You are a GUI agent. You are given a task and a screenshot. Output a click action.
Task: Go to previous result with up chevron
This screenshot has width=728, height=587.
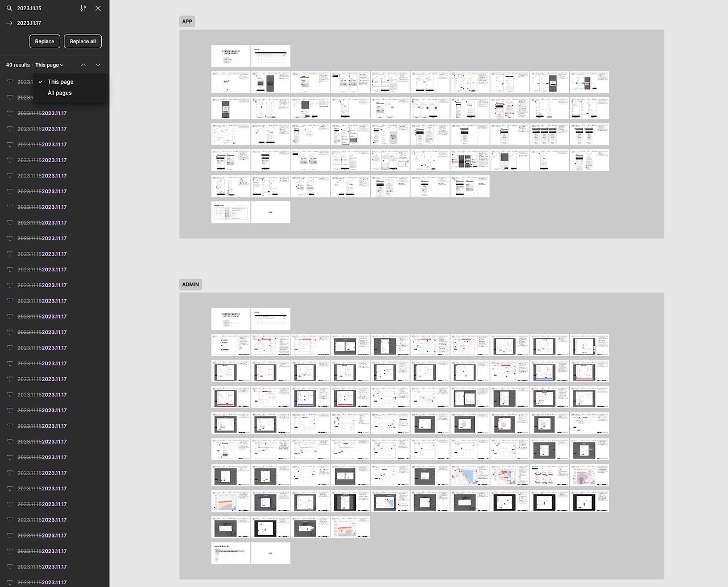[83, 65]
